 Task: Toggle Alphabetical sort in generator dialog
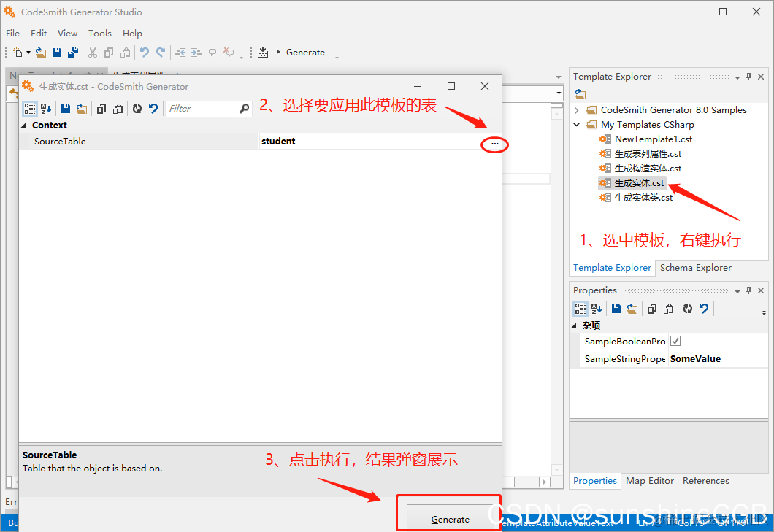[46, 109]
